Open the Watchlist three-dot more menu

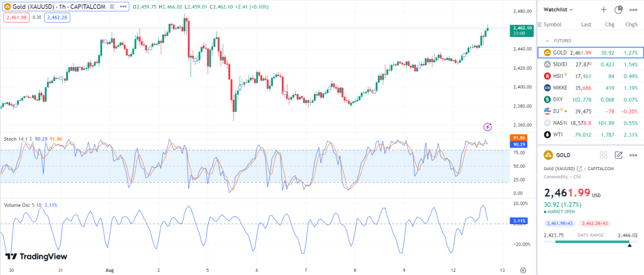tap(633, 10)
